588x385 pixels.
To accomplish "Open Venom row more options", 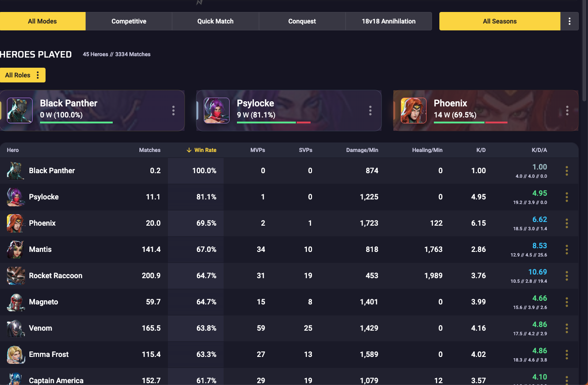I will point(567,328).
